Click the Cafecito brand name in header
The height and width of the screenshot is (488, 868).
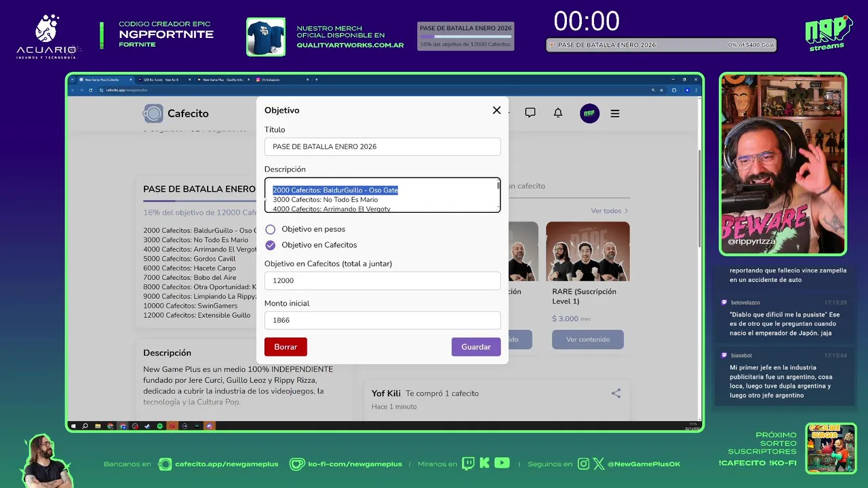(x=188, y=113)
